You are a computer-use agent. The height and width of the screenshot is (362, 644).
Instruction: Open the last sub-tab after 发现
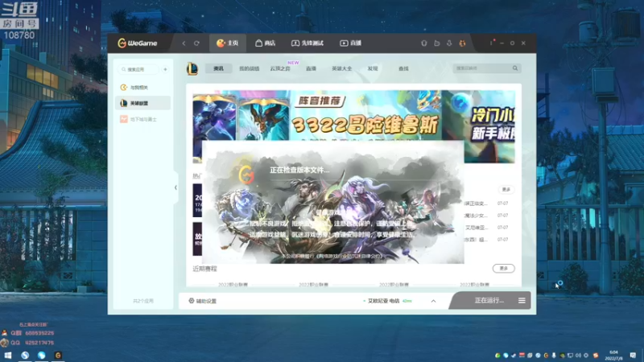pos(403,68)
